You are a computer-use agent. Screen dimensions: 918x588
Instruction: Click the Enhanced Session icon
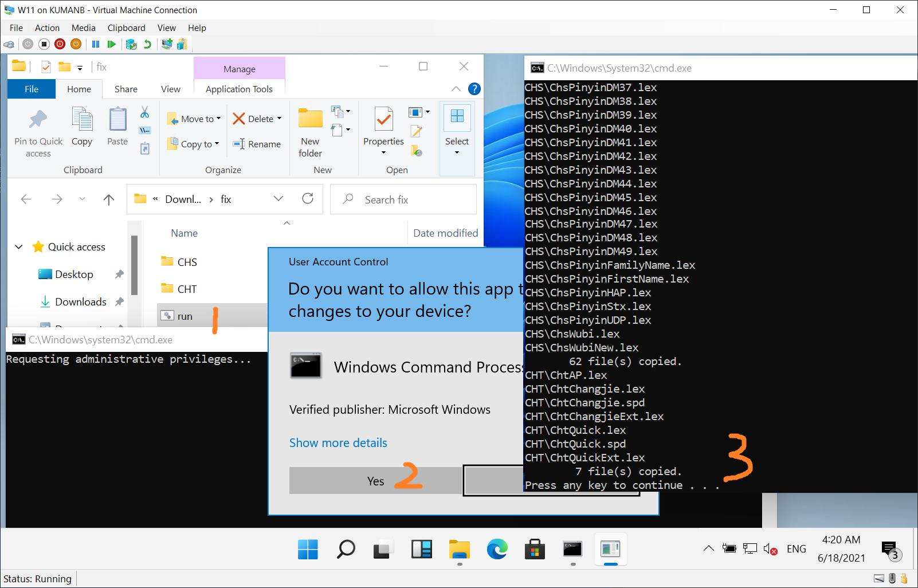[167, 44]
